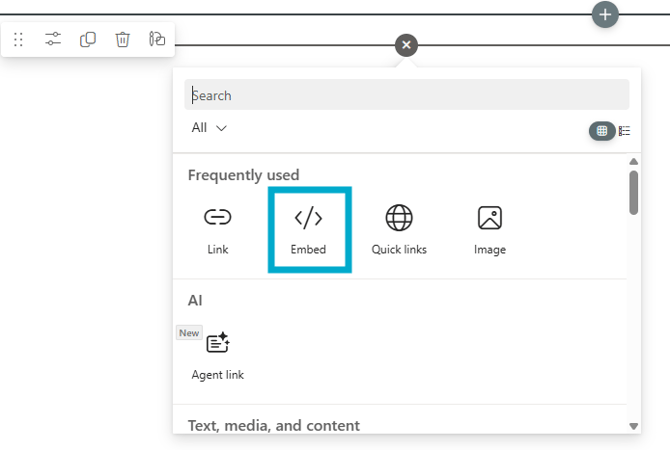Click the scrollbar up arrow
The image size is (670, 450).
(x=634, y=161)
